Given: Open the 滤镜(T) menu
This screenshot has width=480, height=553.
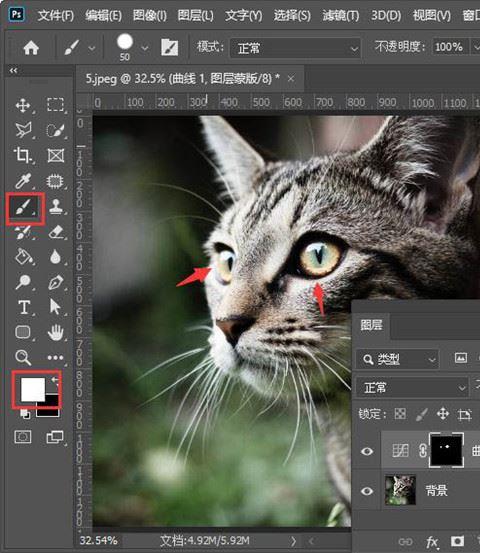Looking at the screenshot, I should point(341,16).
